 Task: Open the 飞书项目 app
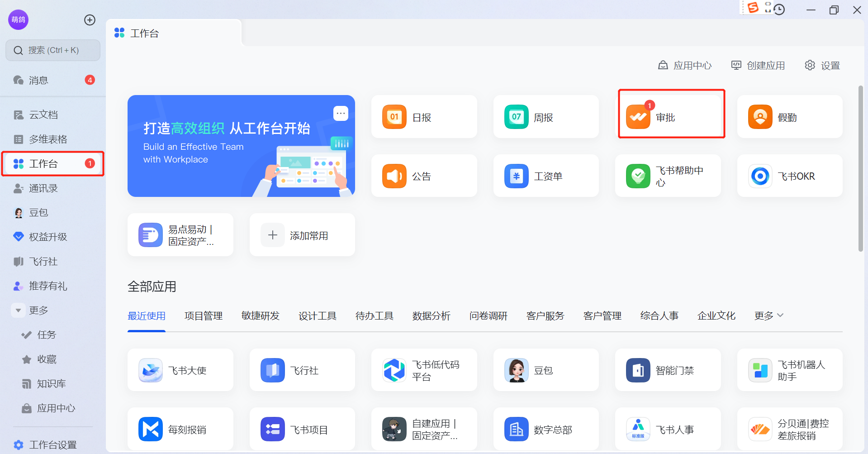(302, 429)
